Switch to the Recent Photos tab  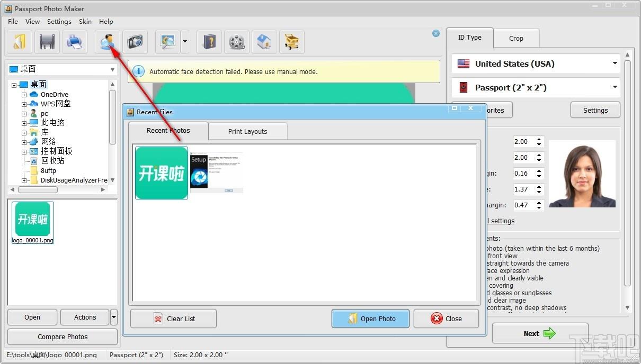(168, 130)
